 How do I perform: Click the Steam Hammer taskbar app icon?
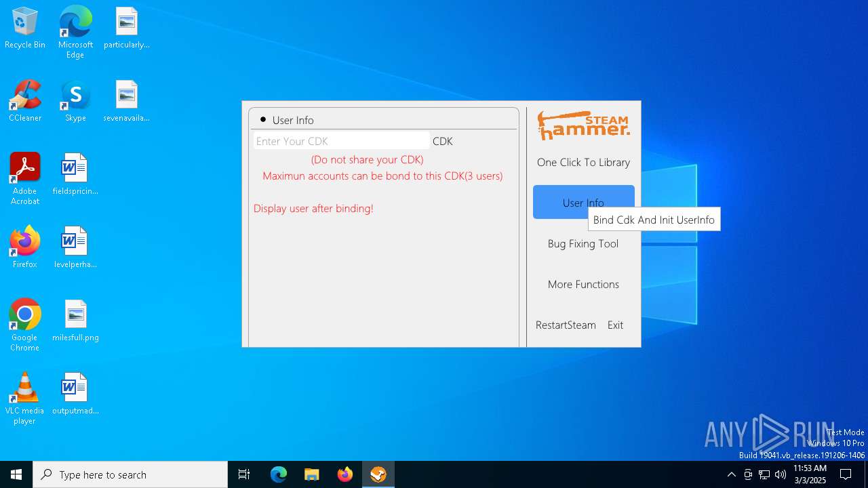[378, 474]
